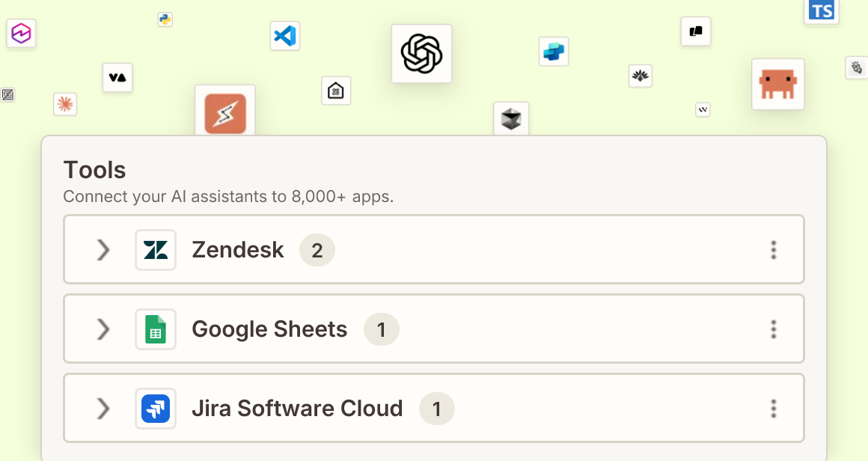Expand the Zendesk tools row

click(103, 250)
